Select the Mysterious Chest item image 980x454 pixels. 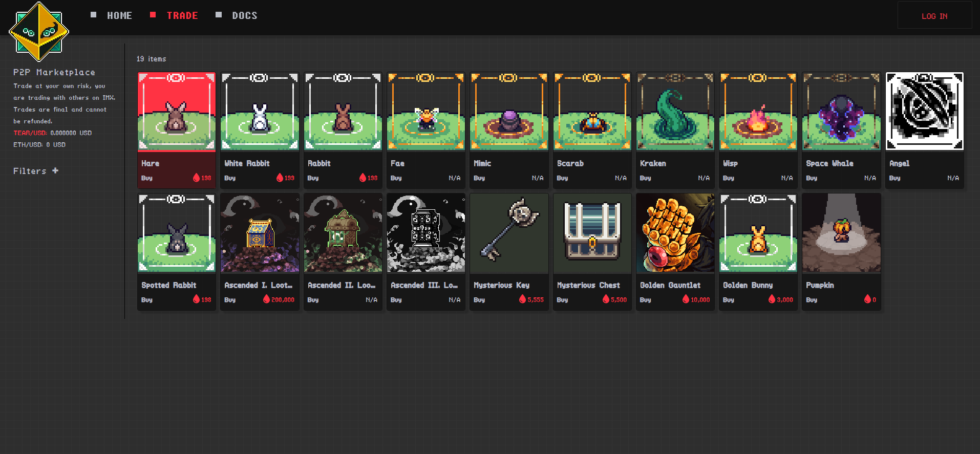592,233
